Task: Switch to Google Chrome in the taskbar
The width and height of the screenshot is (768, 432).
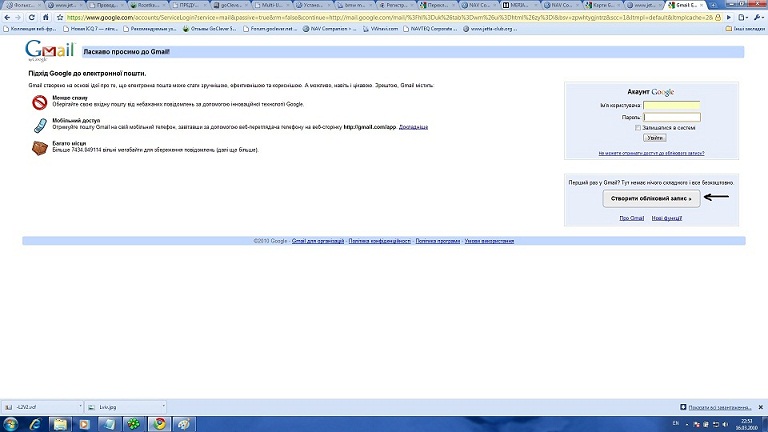Action: 159,424
